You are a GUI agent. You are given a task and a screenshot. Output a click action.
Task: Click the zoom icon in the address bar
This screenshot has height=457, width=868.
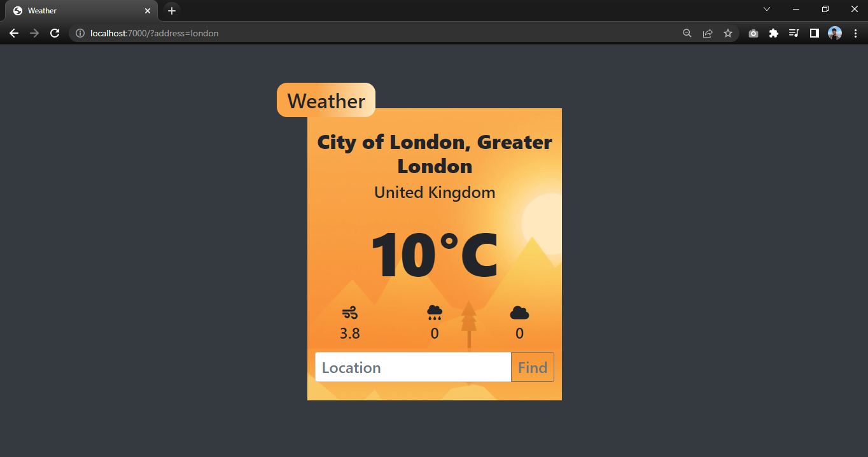687,33
